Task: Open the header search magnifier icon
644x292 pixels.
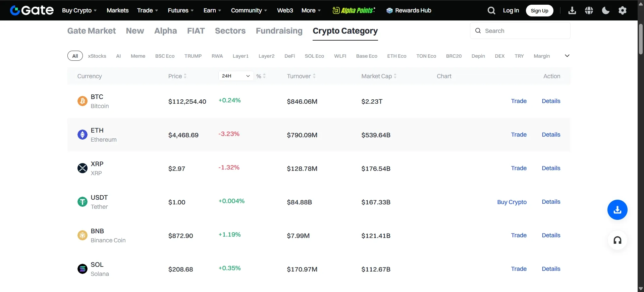Action: point(491,10)
